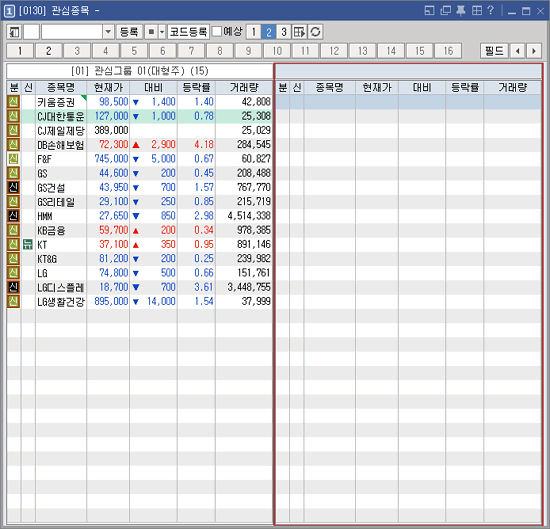Select the GS리테일 stock name
550x529 pixels.
[x=56, y=202]
